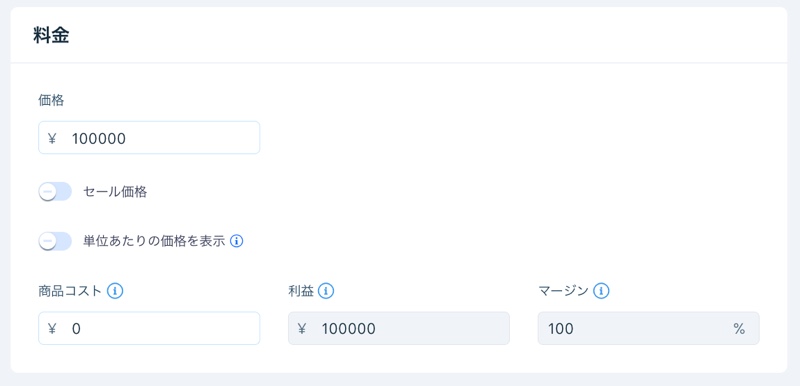Click the 商品コスト label text

[70, 291]
